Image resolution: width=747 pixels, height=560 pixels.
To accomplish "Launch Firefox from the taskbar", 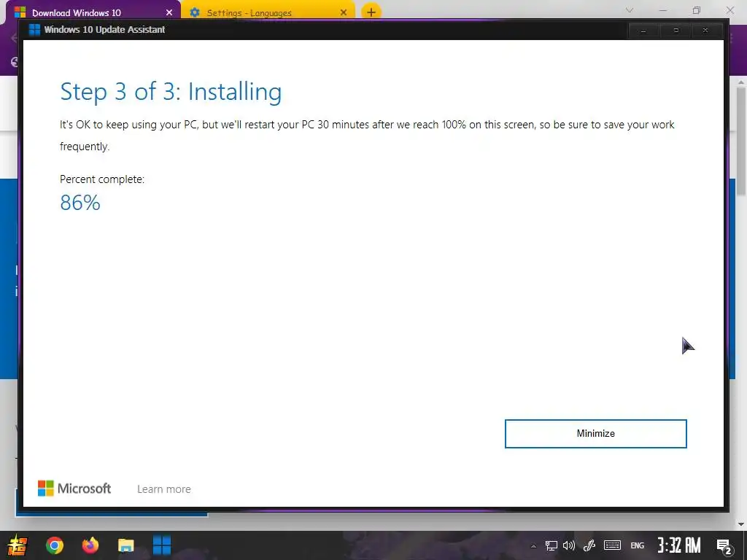I will 90,545.
